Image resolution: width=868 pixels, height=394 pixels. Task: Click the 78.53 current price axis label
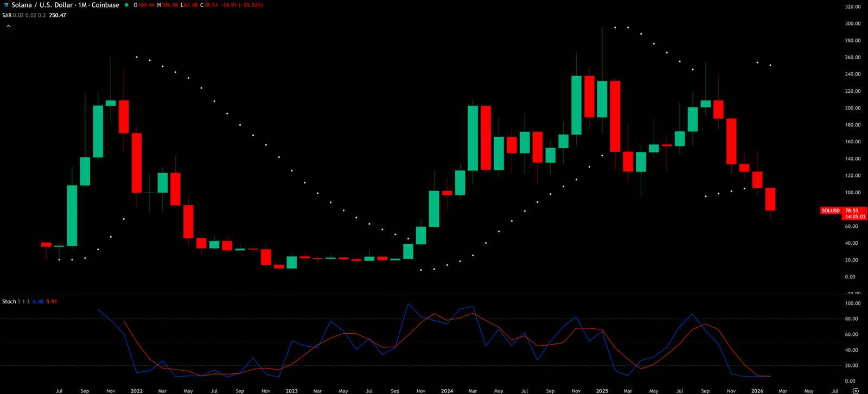852,211
